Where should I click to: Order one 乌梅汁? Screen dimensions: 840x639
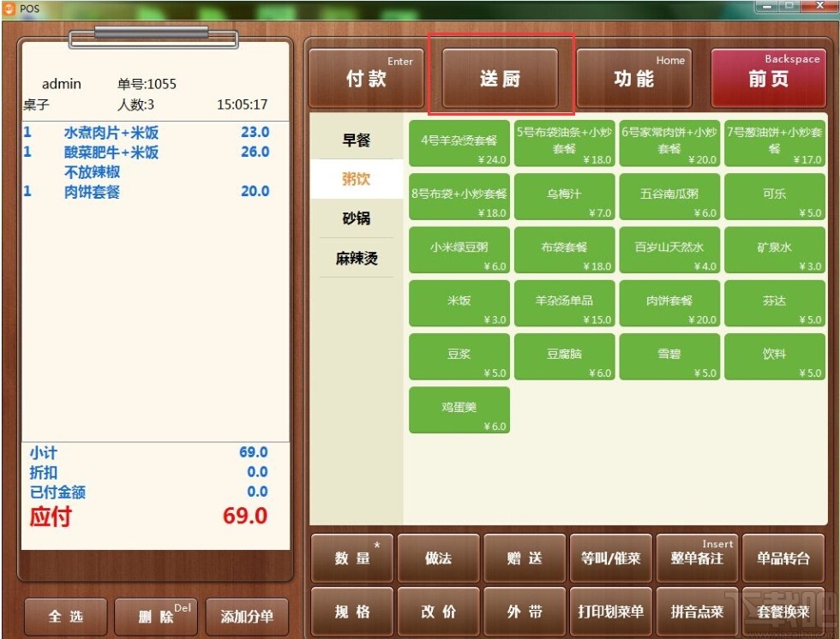click(x=564, y=196)
